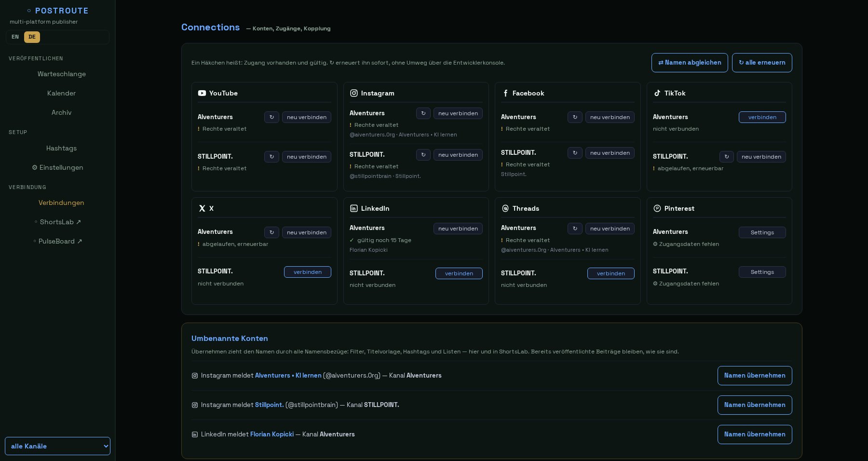This screenshot has width=868, height=461.
Task: Refresh the YouTube Alventurers access token
Action: [x=271, y=117]
